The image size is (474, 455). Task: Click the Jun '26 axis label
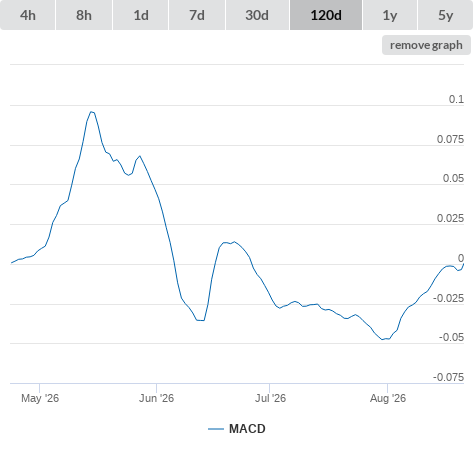156,398
